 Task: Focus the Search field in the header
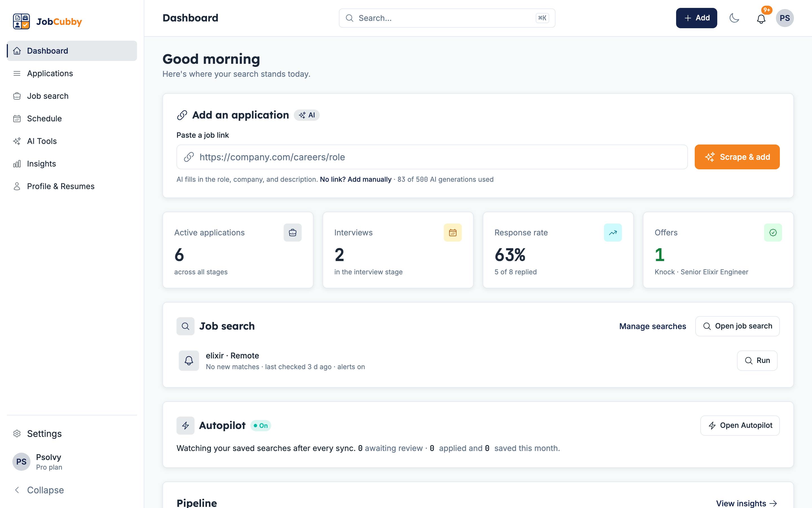coord(447,18)
